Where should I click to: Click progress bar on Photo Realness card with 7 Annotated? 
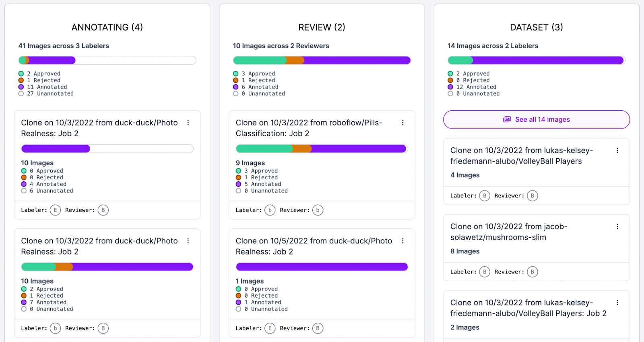point(107,267)
